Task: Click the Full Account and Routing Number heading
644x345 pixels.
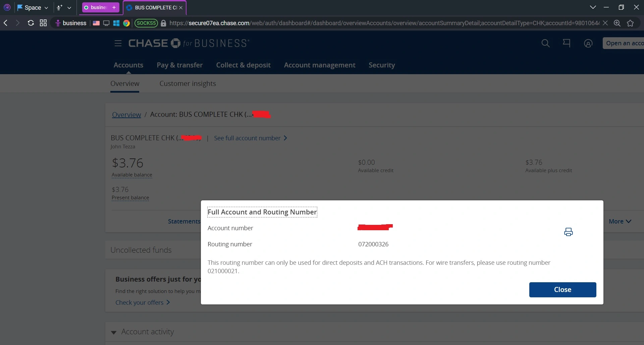Action: (262, 212)
